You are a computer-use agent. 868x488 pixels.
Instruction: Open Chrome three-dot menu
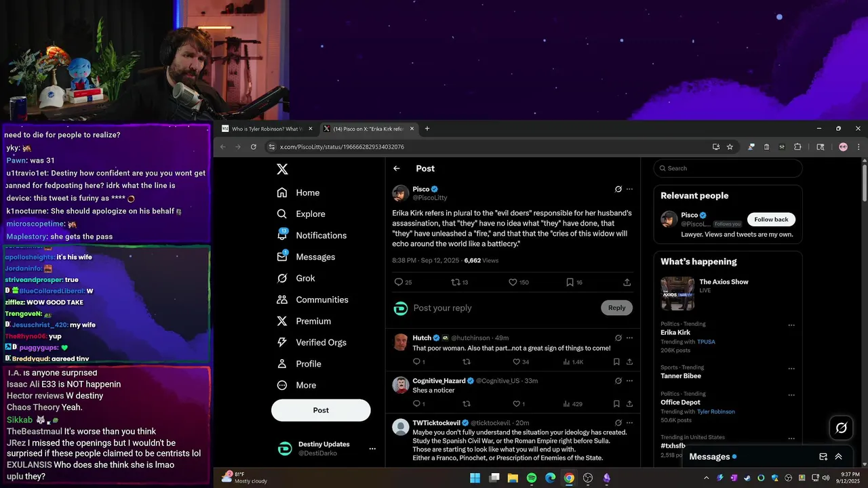pyautogui.click(x=859, y=147)
